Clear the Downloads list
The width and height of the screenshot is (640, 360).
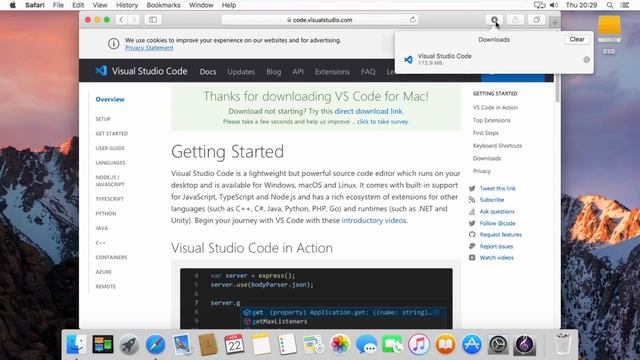click(577, 39)
